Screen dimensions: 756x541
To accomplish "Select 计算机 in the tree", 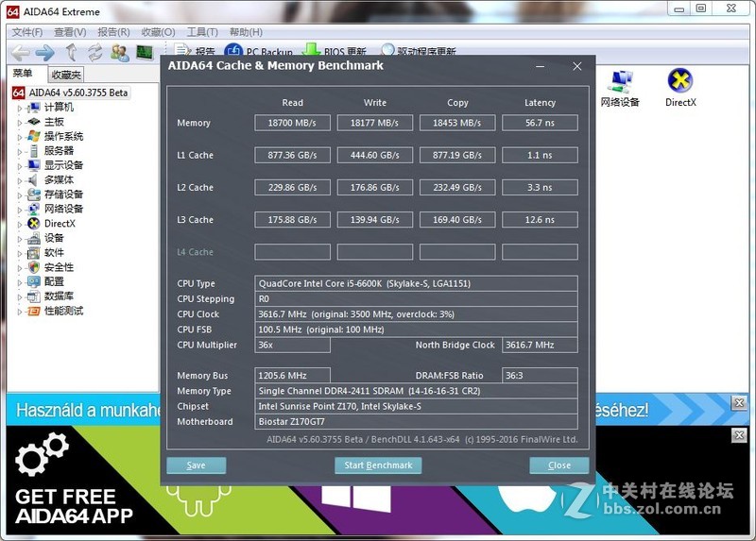I will [59, 108].
